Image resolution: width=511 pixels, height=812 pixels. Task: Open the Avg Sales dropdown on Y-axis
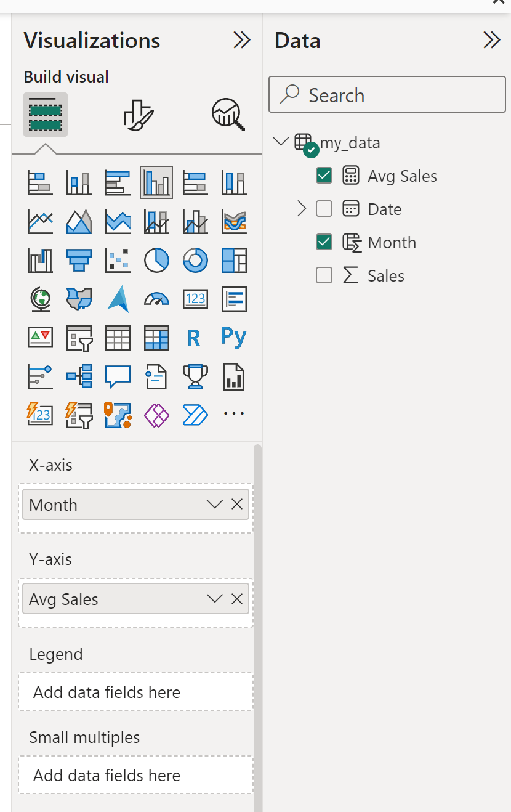pyautogui.click(x=214, y=598)
